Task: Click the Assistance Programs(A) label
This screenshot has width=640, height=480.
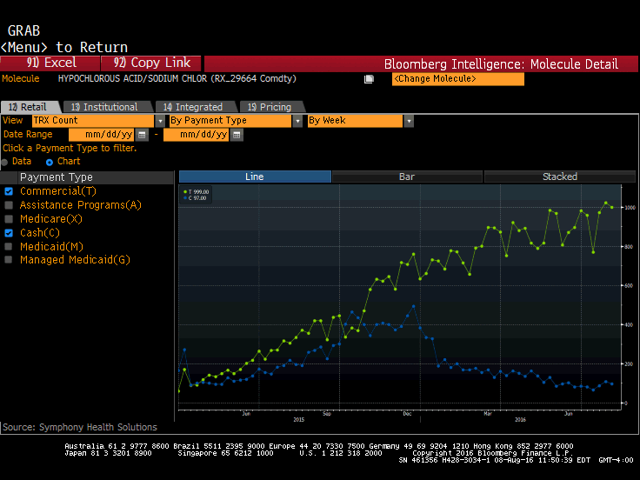Action: point(81,205)
